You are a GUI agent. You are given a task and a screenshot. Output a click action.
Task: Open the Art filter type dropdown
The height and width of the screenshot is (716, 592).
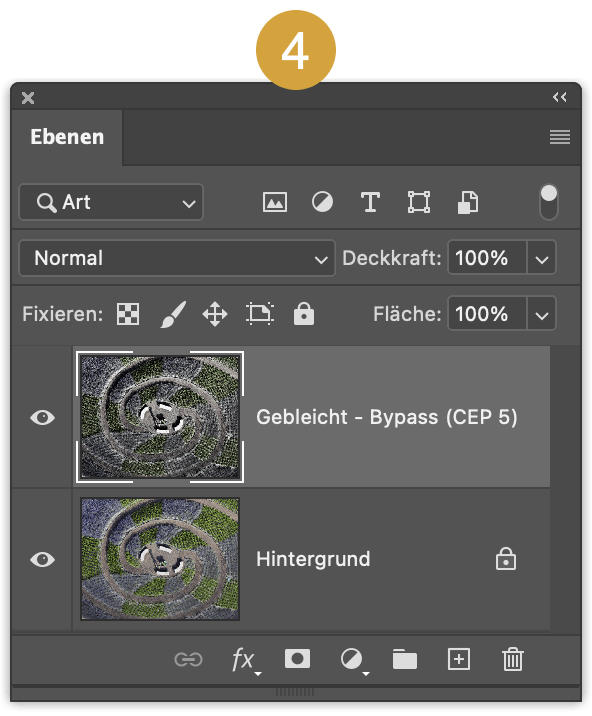pyautogui.click(x=111, y=202)
